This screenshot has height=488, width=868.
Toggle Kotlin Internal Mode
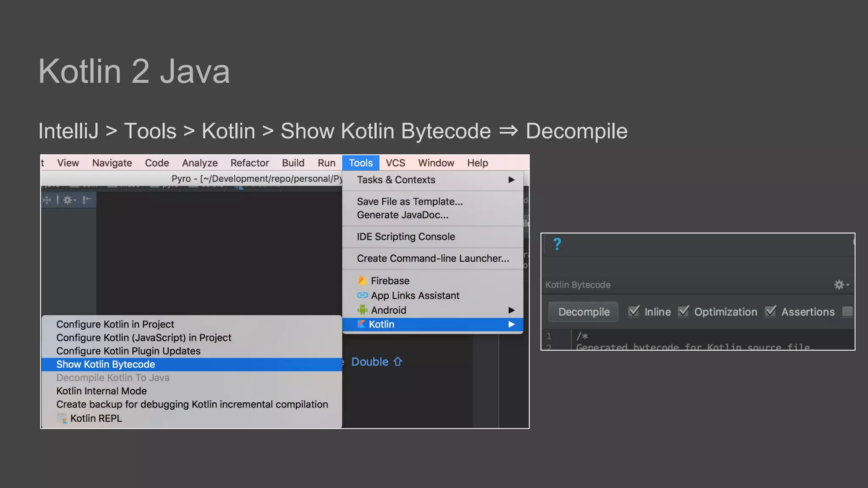coord(192,391)
